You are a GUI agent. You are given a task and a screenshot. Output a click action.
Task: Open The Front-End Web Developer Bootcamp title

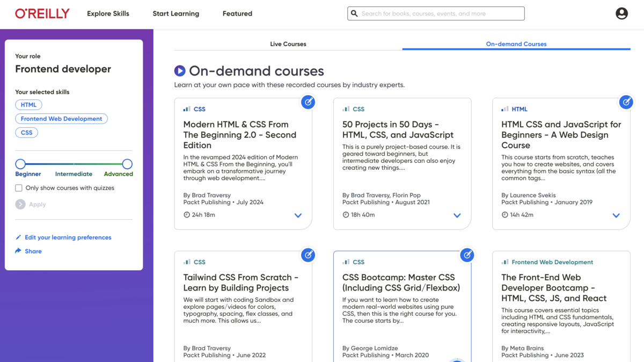point(554,288)
